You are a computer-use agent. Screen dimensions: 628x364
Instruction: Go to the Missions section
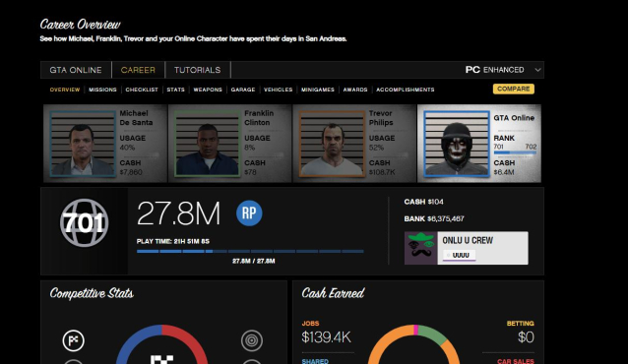pyautogui.click(x=102, y=90)
